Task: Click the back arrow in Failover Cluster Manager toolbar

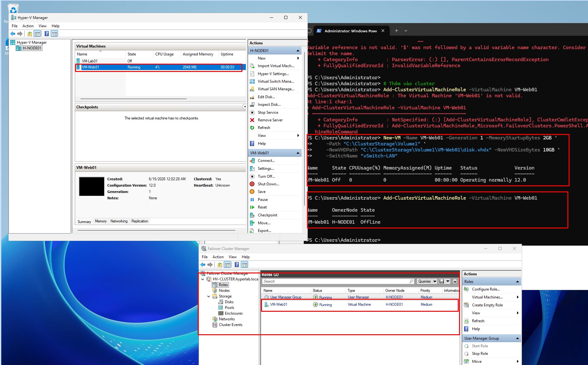Action: (x=203, y=265)
